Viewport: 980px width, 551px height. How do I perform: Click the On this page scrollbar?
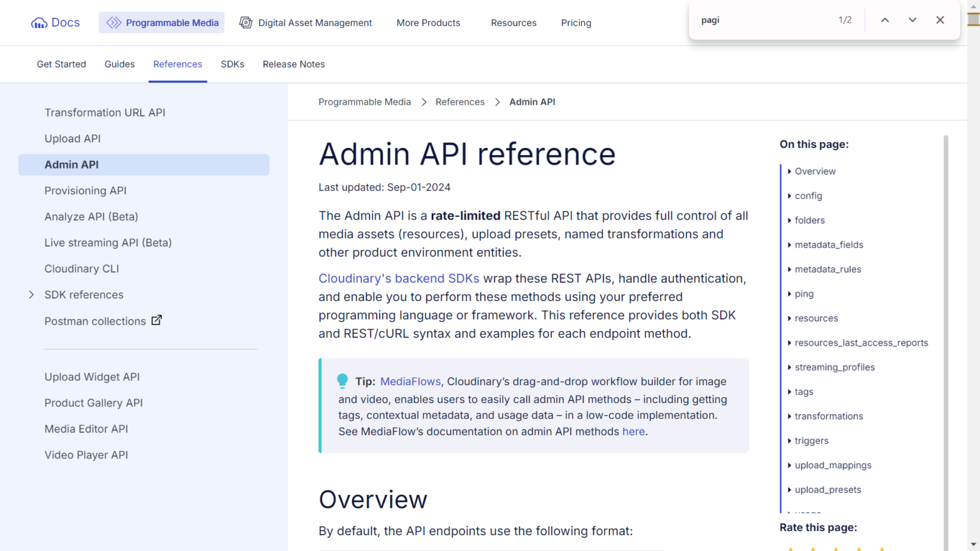[x=946, y=319]
